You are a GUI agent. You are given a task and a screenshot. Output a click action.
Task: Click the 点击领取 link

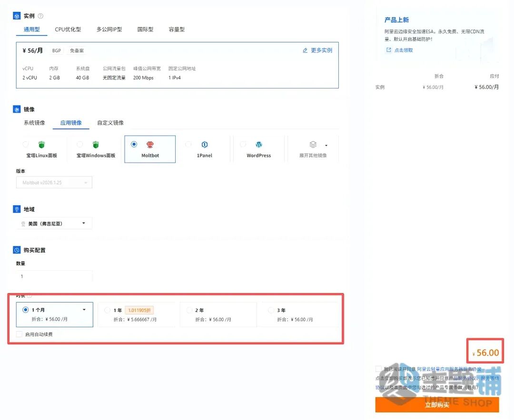(404, 50)
